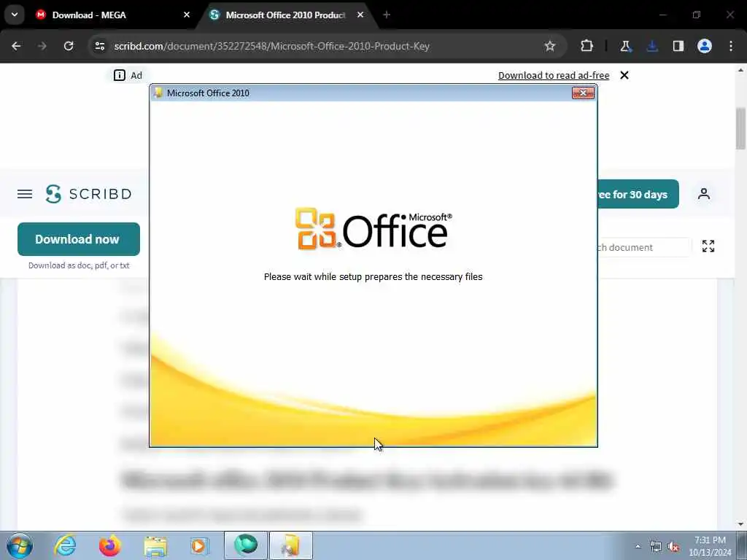Launch Firefox from the taskbar

pos(110,545)
